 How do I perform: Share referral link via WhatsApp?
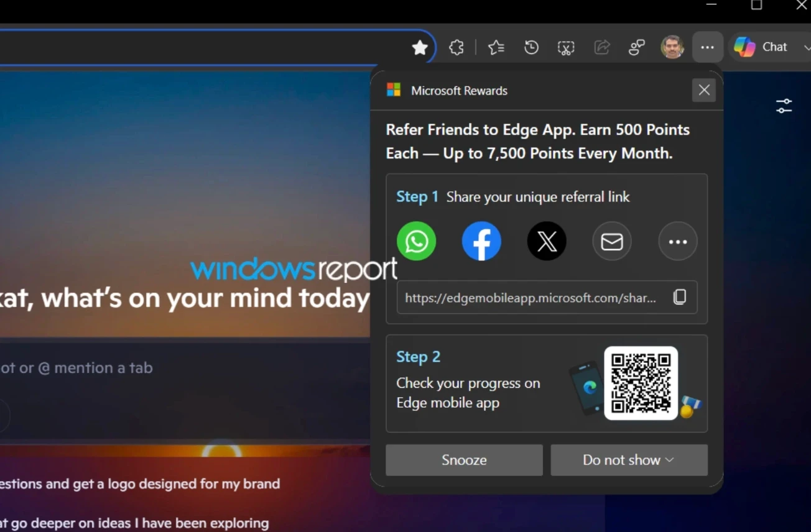pyautogui.click(x=417, y=241)
